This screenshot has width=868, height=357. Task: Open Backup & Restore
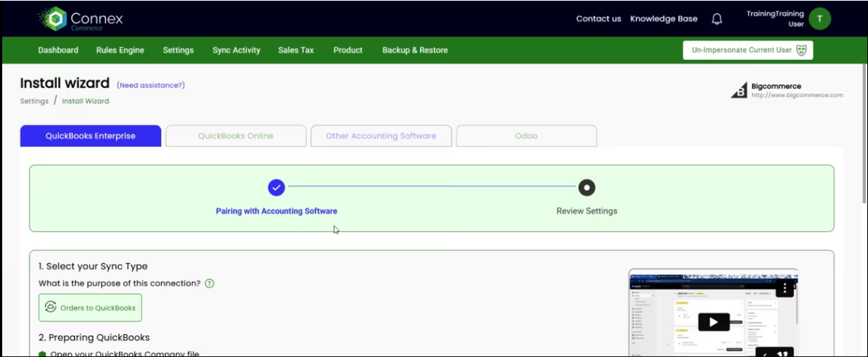point(415,50)
